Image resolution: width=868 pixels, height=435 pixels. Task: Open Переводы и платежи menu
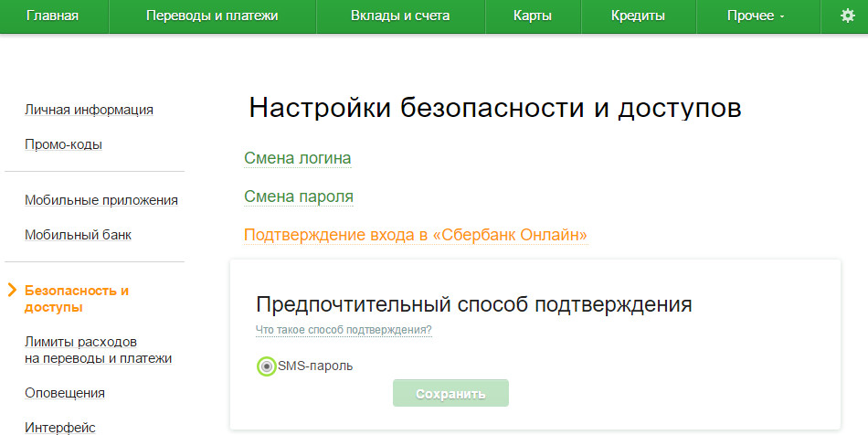pyautogui.click(x=212, y=16)
